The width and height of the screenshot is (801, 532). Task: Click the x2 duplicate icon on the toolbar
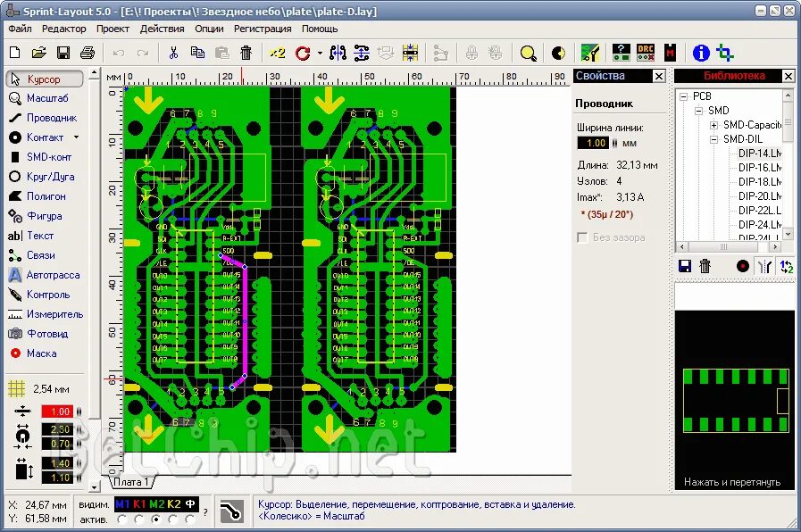[x=277, y=53]
